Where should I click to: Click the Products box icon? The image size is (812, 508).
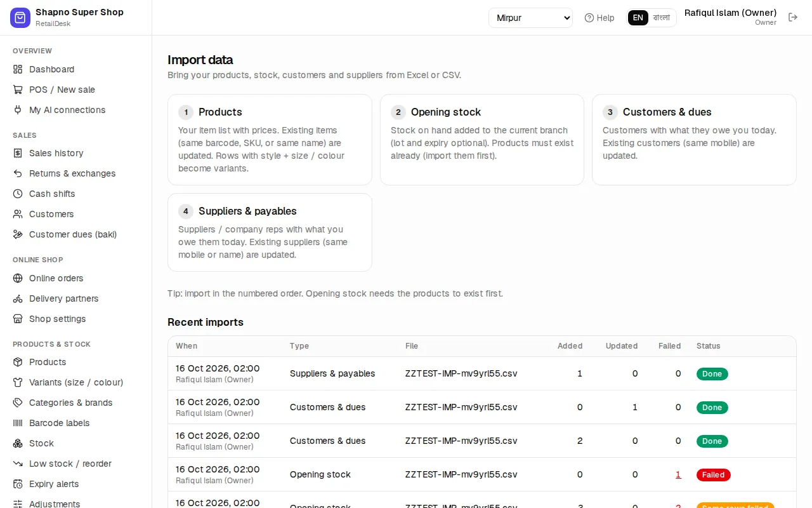tap(18, 362)
